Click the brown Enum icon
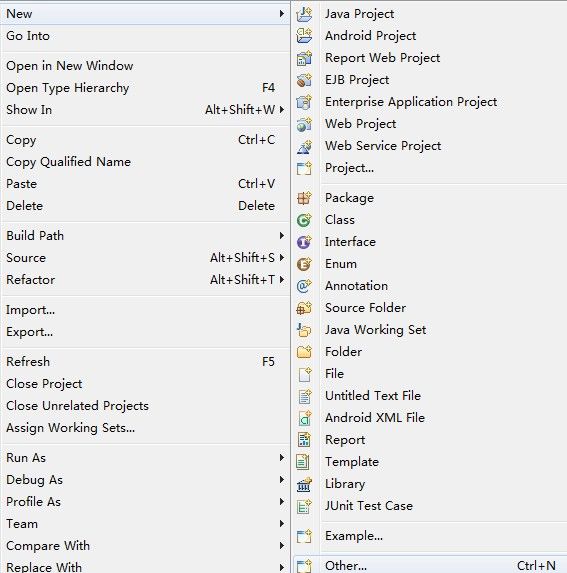The height and width of the screenshot is (573, 567). (304, 264)
